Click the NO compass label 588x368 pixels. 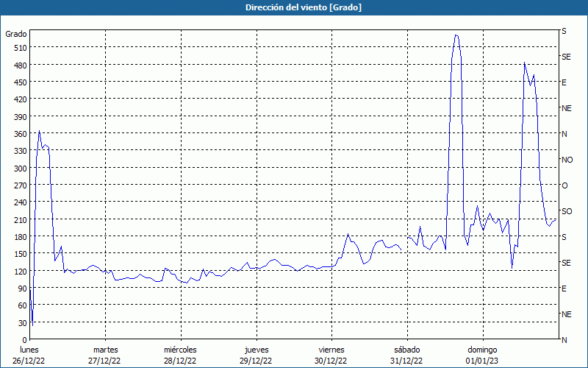[567, 160]
